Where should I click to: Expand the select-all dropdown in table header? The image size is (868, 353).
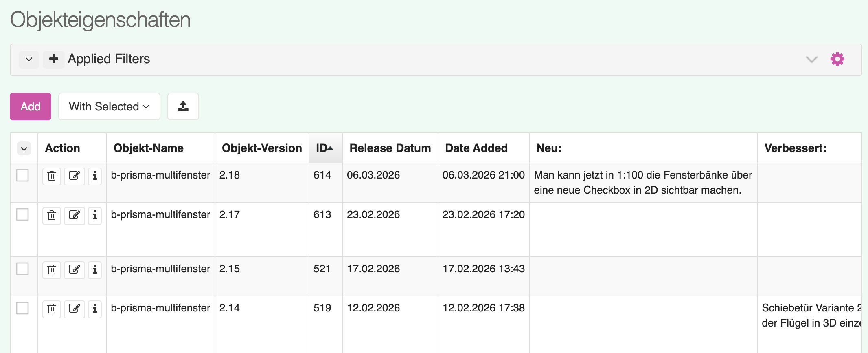point(24,149)
